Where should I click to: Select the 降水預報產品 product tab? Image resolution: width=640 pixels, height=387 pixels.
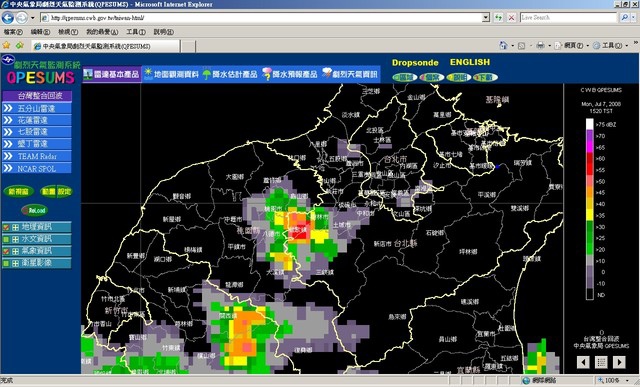tap(290, 74)
